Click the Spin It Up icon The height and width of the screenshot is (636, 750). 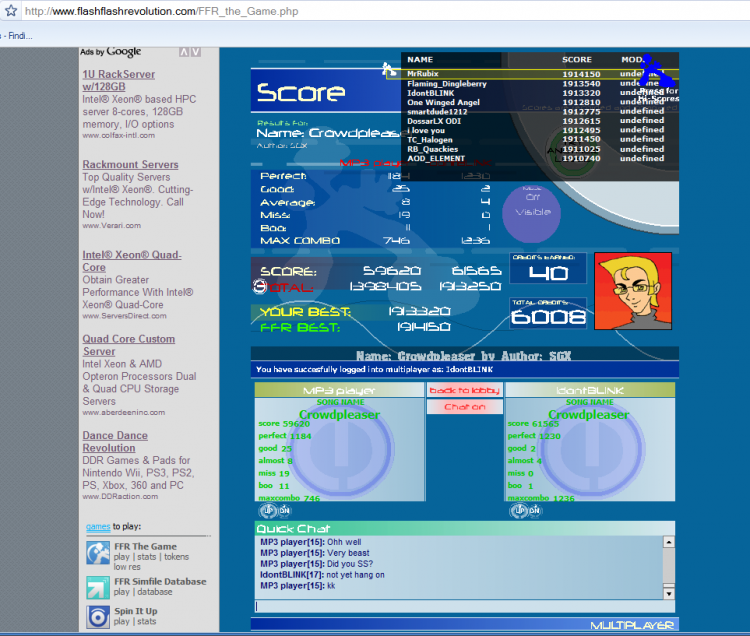98,617
